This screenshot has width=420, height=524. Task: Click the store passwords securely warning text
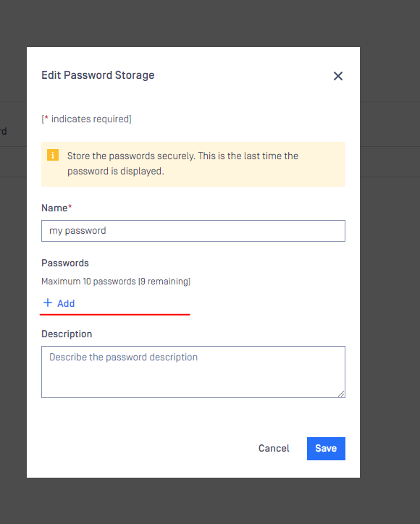pyautogui.click(x=182, y=164)
